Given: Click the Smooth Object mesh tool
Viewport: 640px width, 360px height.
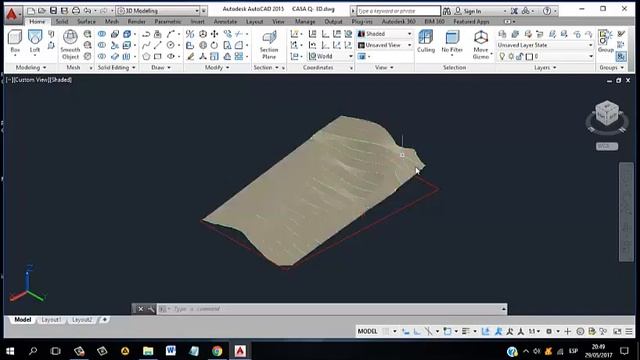Looking at the screenshot, I should (70, 44).
